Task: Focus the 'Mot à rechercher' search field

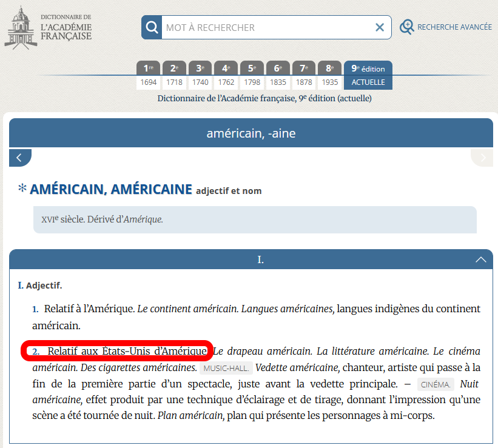Action: [x=267, y=28]
